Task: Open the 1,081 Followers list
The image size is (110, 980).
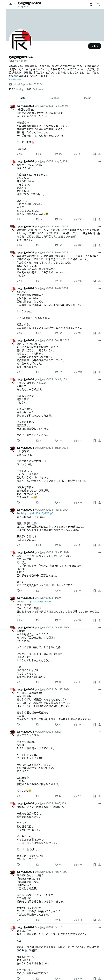Action: [35, 89]
